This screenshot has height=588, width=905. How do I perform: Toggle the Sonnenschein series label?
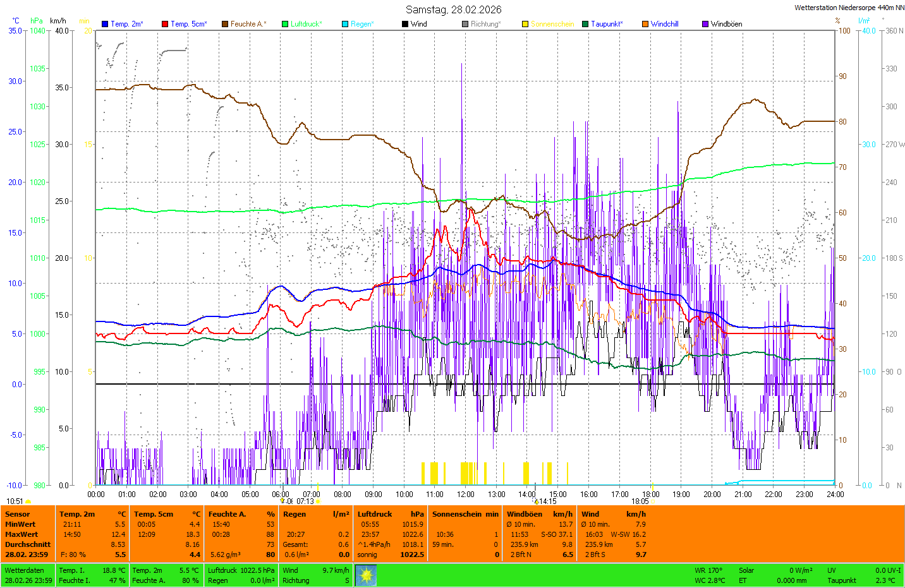tap(552, 24)
